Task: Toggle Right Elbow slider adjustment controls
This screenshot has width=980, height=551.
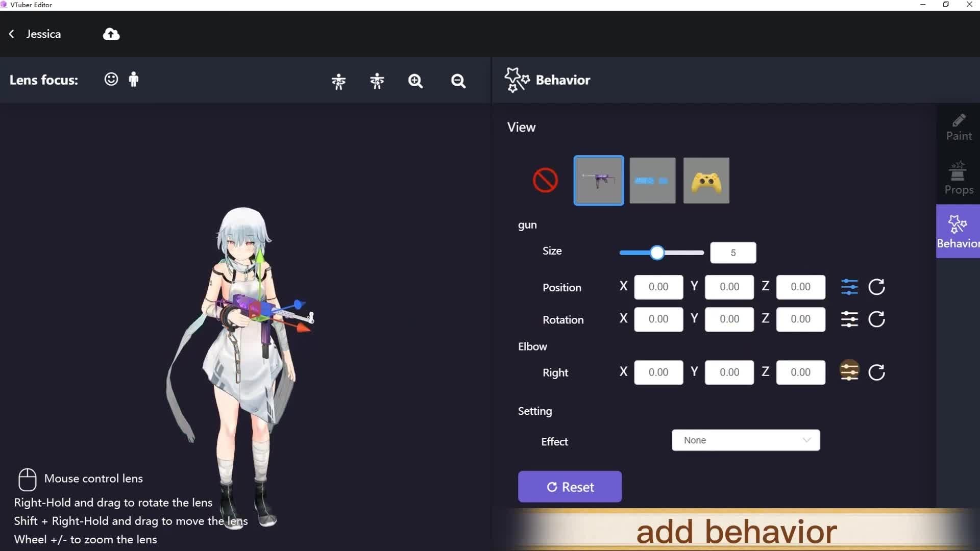Action: coord(849,371)
